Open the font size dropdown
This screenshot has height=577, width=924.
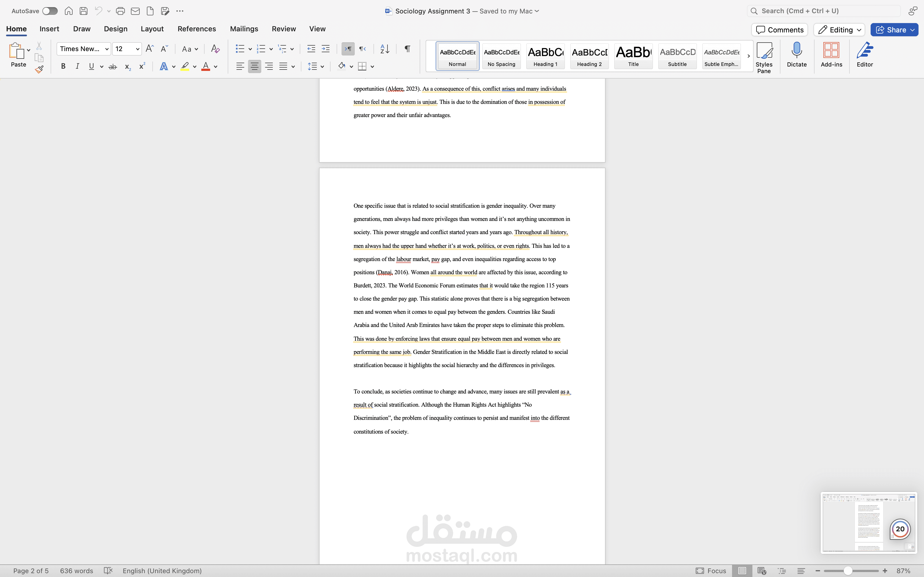tap(136, 49)
